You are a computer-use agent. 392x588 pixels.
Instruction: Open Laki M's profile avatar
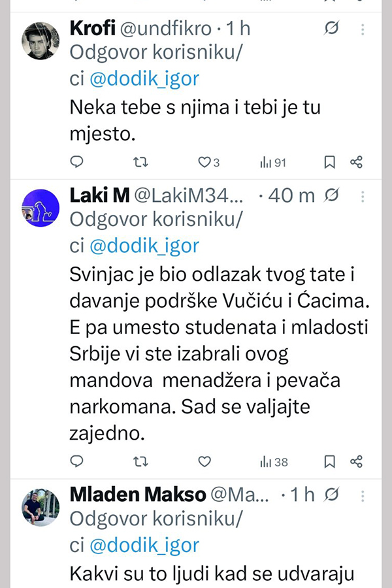click(x=41, y=208)
